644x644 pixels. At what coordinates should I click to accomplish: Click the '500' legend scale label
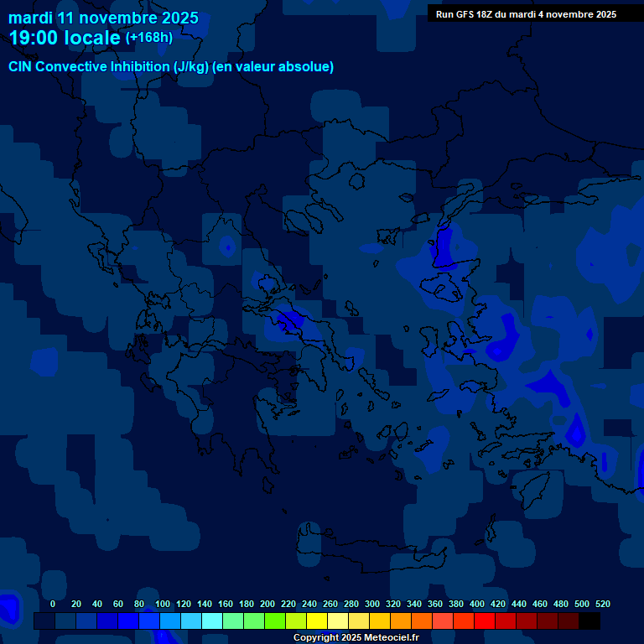coord(581,604)
